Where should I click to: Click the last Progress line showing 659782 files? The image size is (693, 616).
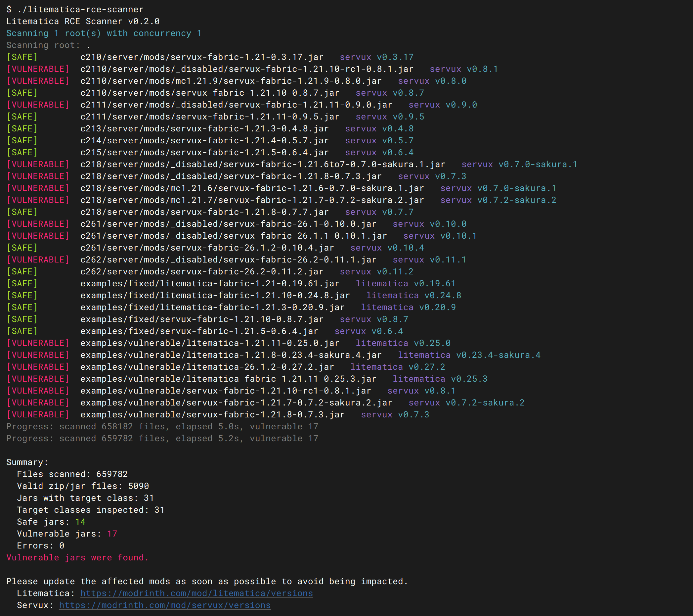[162, 438]
